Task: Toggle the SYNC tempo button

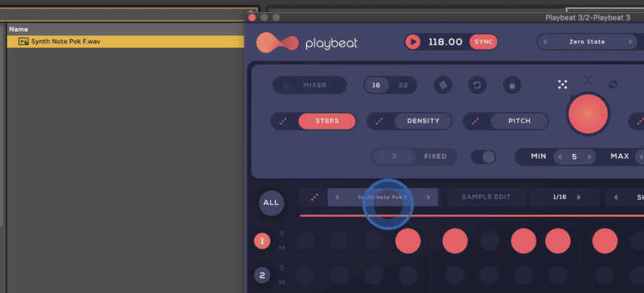Action: [484, 42]
